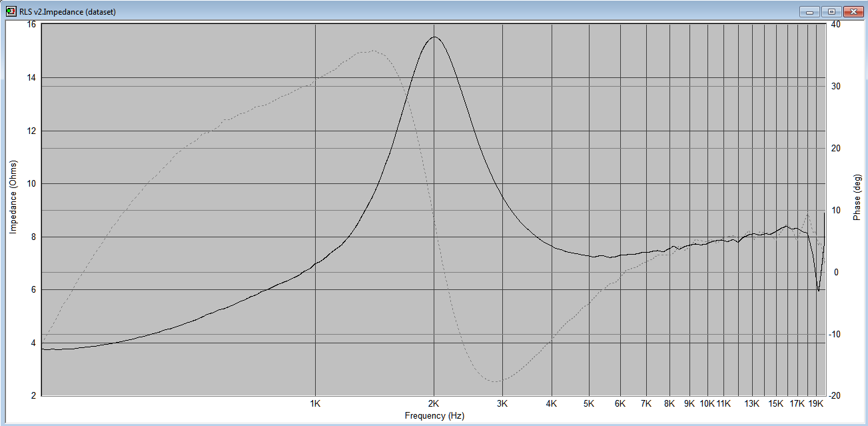Click the 40 degree phase axis value

pos(836,25)
